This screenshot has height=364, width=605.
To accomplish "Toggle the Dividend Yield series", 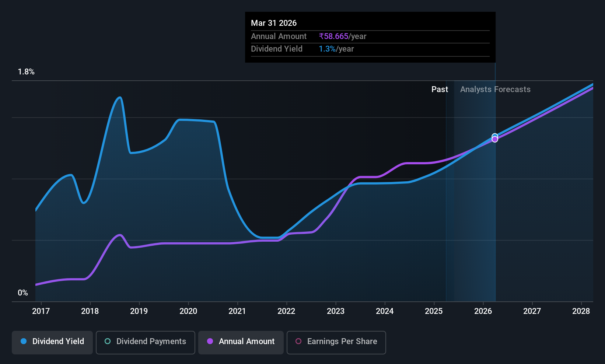I will (52, 343).
